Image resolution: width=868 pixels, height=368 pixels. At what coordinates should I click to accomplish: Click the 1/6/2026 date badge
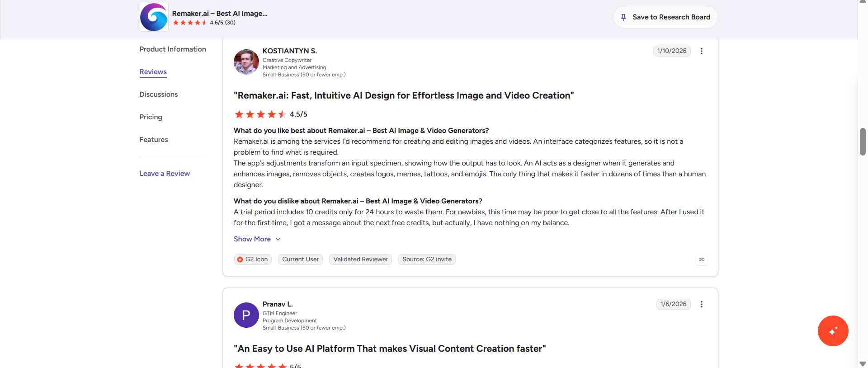[x=673, y=304]
